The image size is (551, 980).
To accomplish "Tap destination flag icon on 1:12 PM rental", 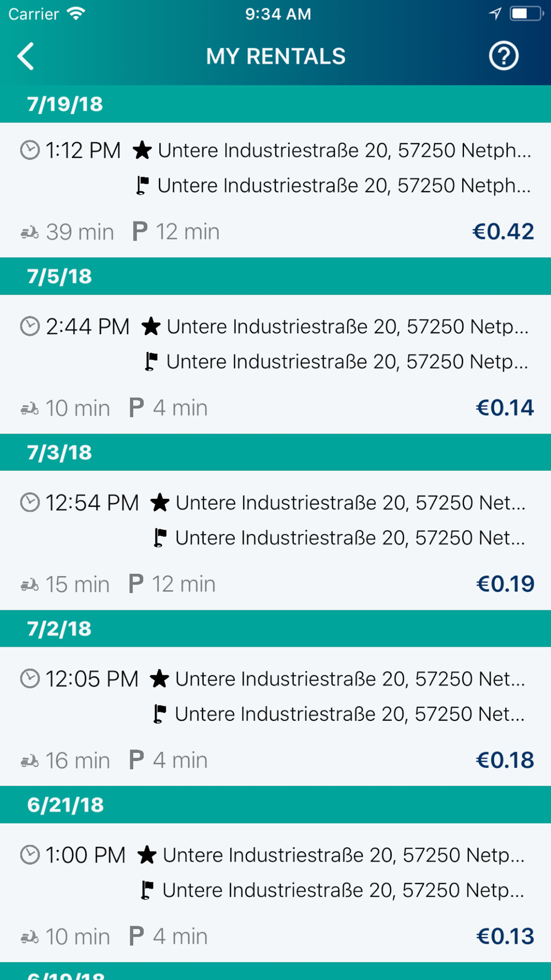I will click(x=142, y=186).
